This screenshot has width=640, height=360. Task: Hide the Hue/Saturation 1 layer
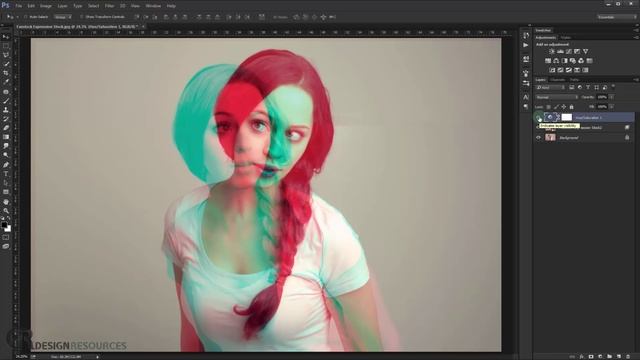coord(538,118)
